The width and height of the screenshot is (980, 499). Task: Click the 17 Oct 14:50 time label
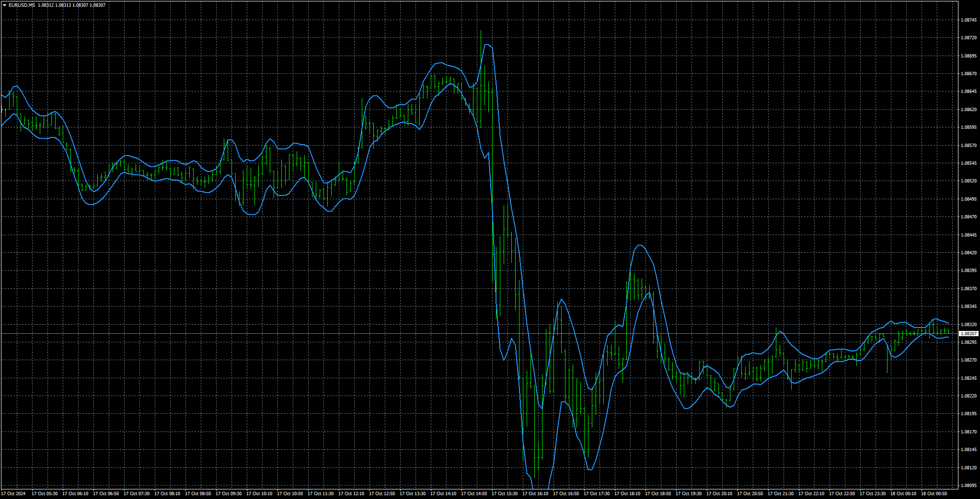point(474,494)
